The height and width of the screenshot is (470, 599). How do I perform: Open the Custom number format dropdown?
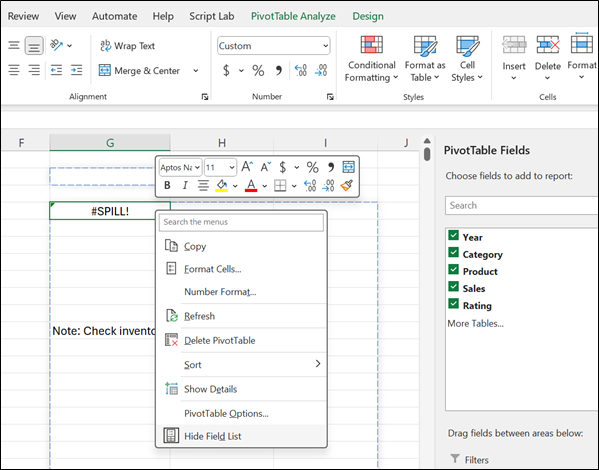[x=325, y=46]
